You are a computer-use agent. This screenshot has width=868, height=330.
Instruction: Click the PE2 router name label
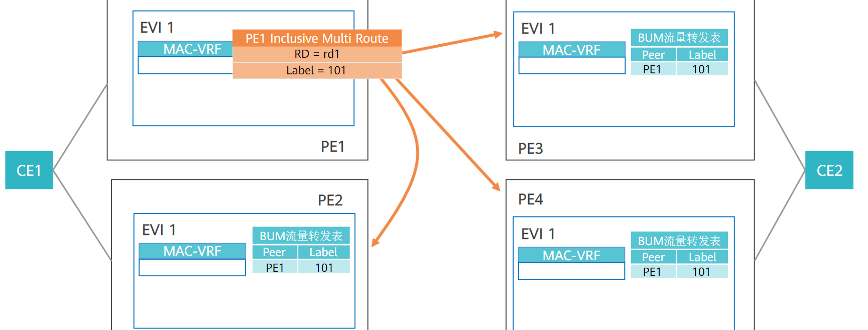click(330, 200)
